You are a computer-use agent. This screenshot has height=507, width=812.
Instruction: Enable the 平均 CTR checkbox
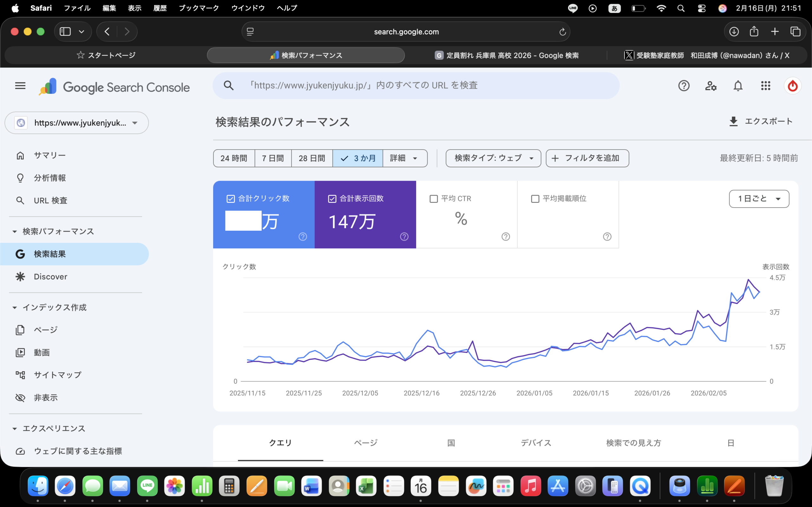coord(434,199)
